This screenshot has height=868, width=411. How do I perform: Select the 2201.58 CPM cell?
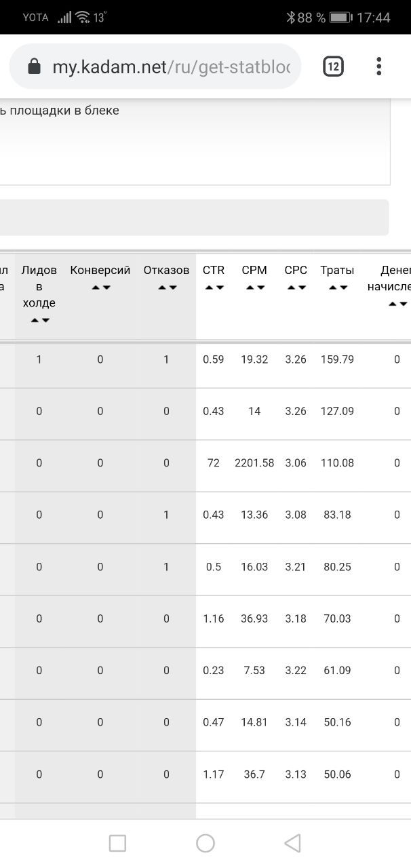click(x=254, y=463)
